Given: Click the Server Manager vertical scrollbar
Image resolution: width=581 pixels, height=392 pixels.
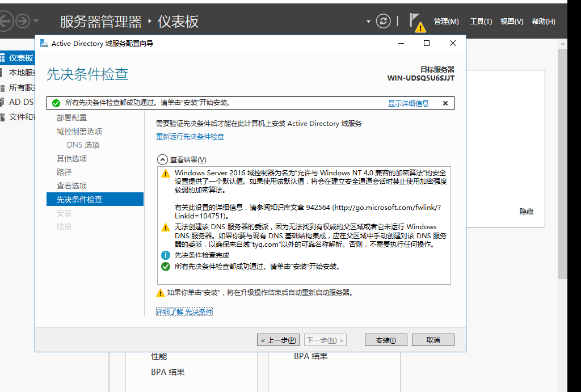Looking at the screenshot, I should click(x=562, y=164).
